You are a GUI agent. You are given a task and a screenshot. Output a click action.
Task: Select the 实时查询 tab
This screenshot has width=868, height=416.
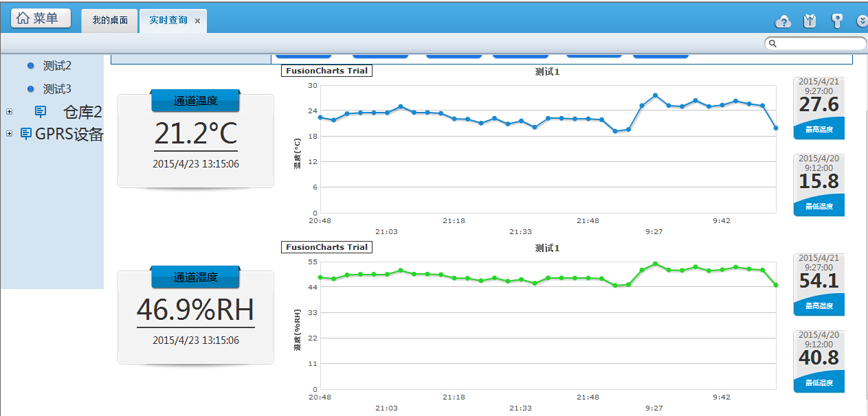tap(168, 21)
